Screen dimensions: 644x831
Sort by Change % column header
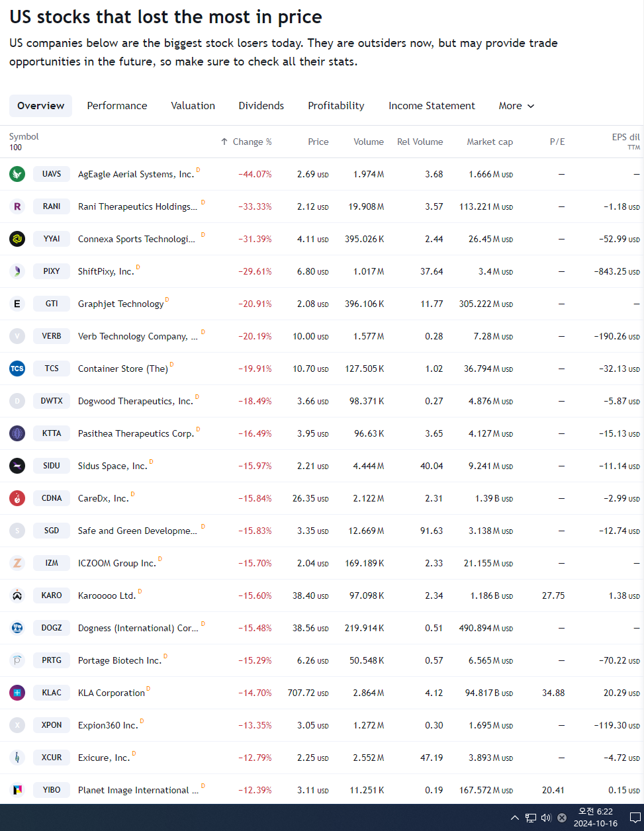tap(246, 142)
